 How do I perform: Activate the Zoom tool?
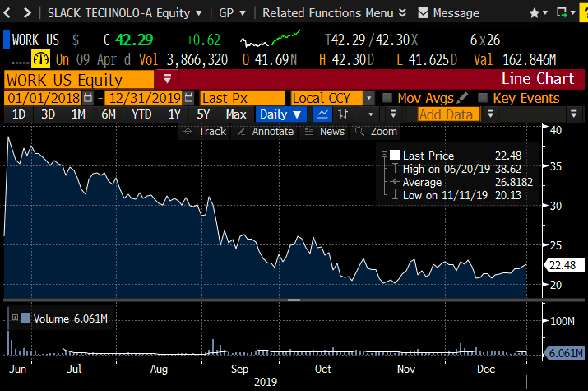(376, 131)
